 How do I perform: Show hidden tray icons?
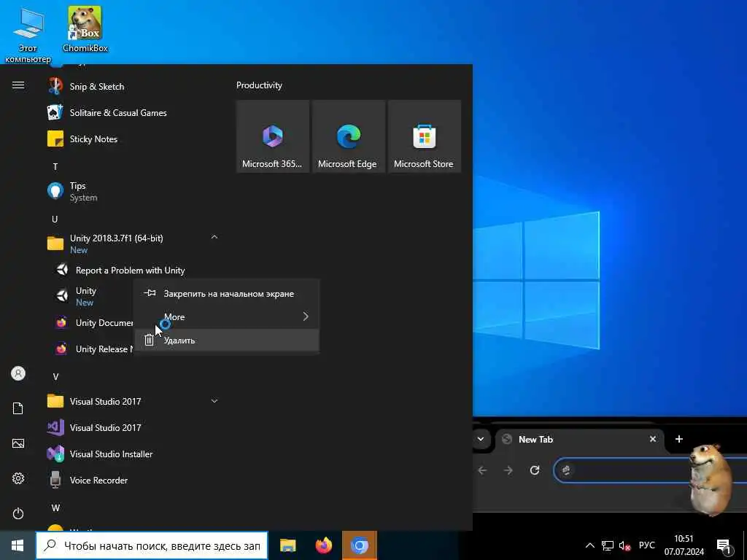[589, 545]
